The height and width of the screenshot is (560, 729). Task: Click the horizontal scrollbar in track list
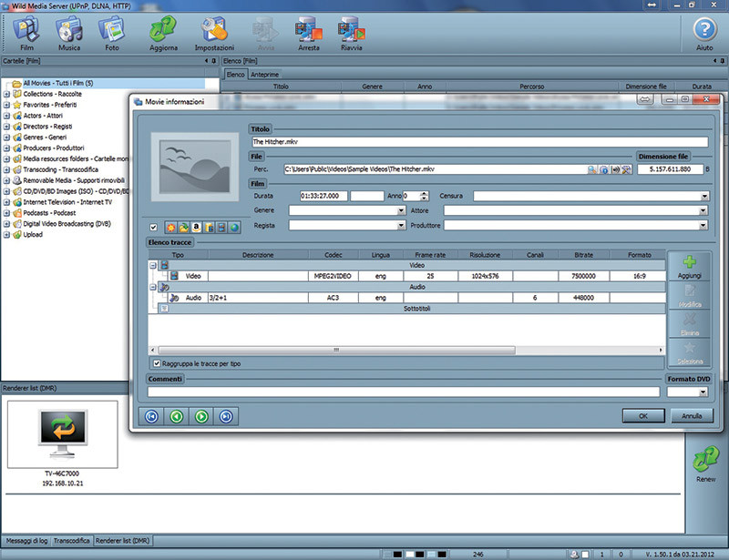336,350
